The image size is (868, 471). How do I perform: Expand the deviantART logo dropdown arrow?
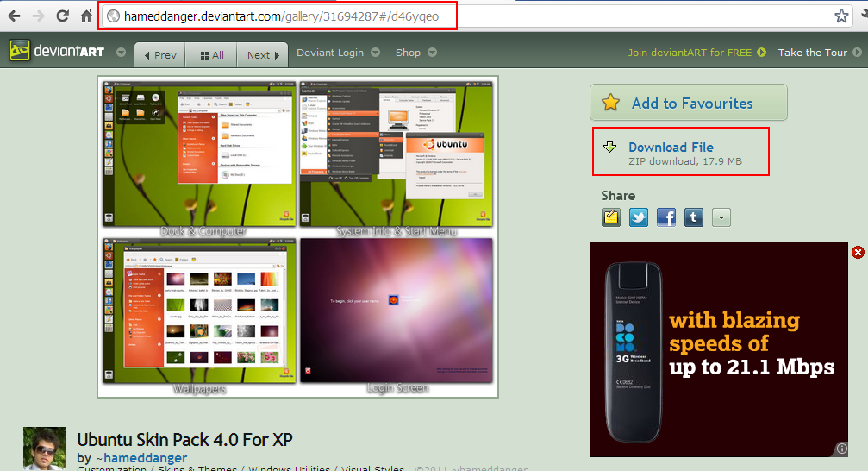point(122,53)
